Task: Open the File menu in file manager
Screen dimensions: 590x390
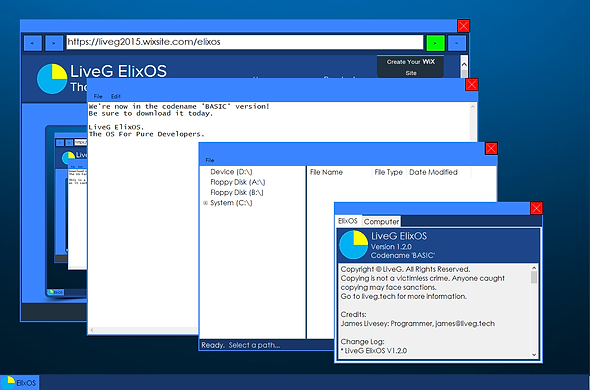Action: click(x=210, y=160)
